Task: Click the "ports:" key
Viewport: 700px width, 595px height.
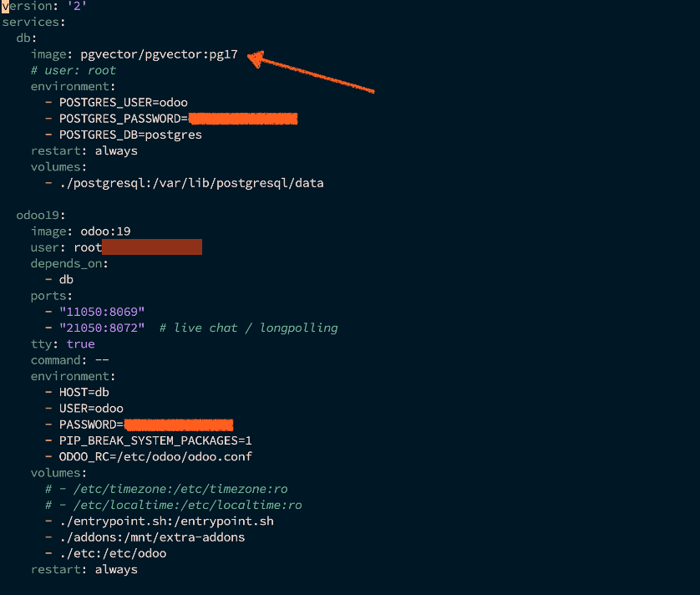Action: (x=51, y=296)
